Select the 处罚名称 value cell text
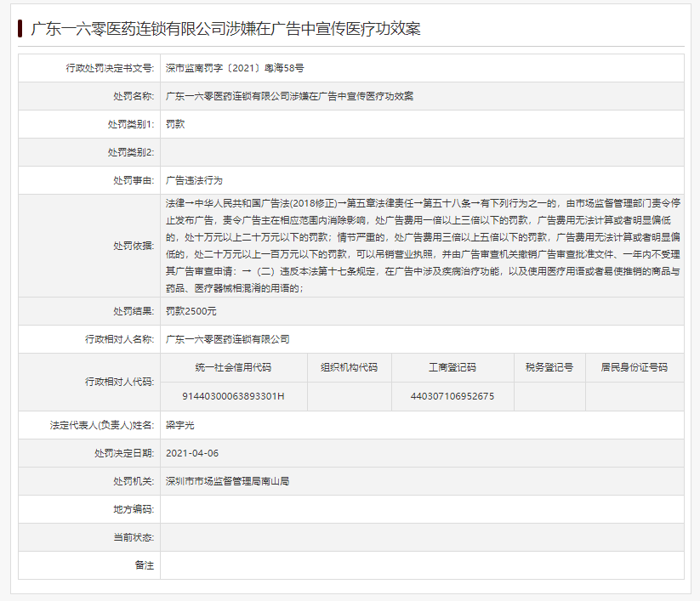 [289, 96]
